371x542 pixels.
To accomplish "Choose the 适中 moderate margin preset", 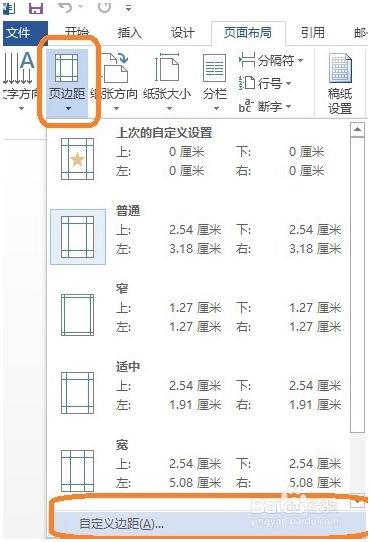I will pyautogui.click(x=198, y=393).
